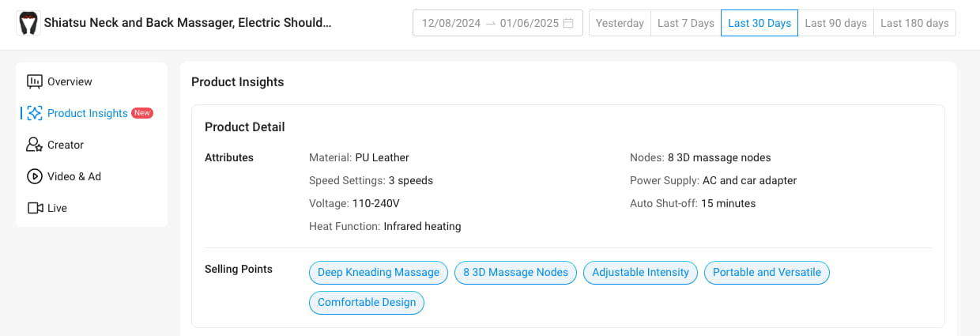Screen dimensions: 980x336
Task: Click the Overview chart icon
Action: [x=34, y=81]
